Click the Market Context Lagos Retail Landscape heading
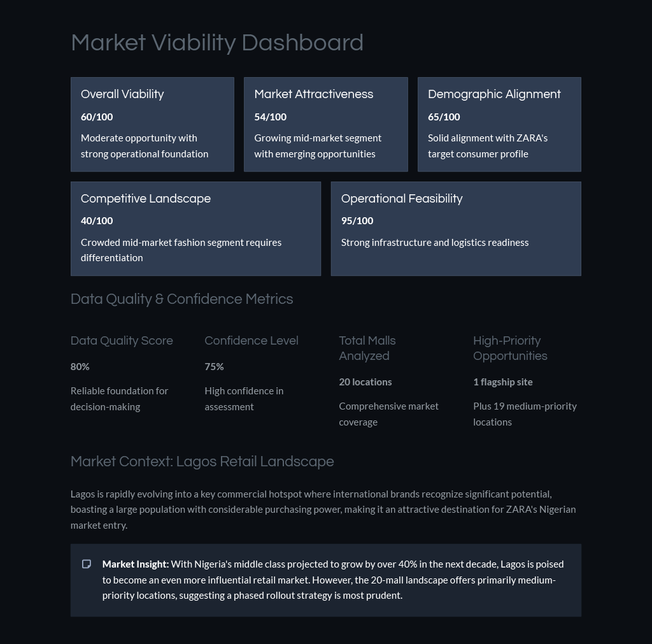The width and height of the screenshot is (652, 644). tap(202, 462)
